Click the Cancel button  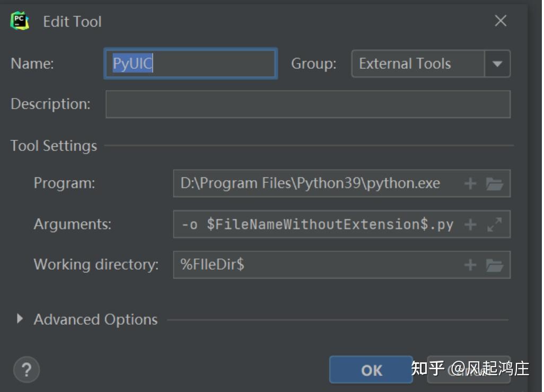(469, 370)
